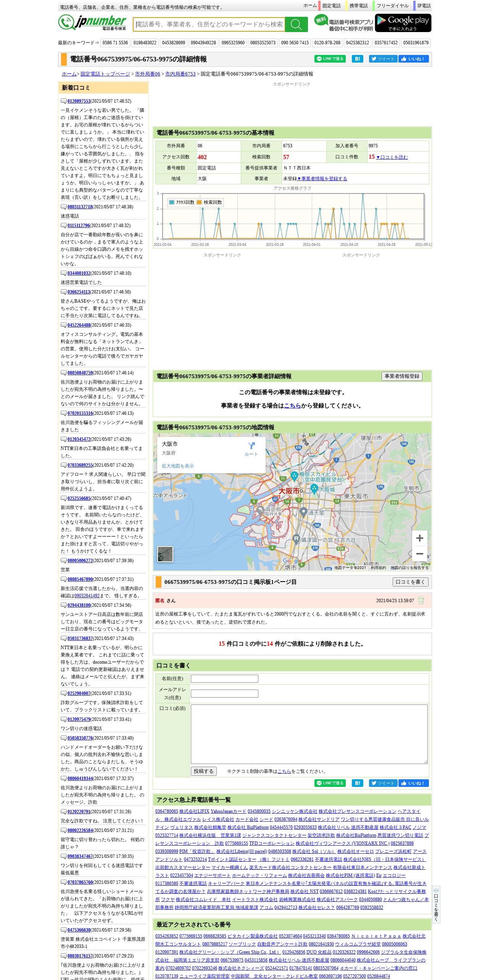Click the access count value 402

click(x=202, y=157)
